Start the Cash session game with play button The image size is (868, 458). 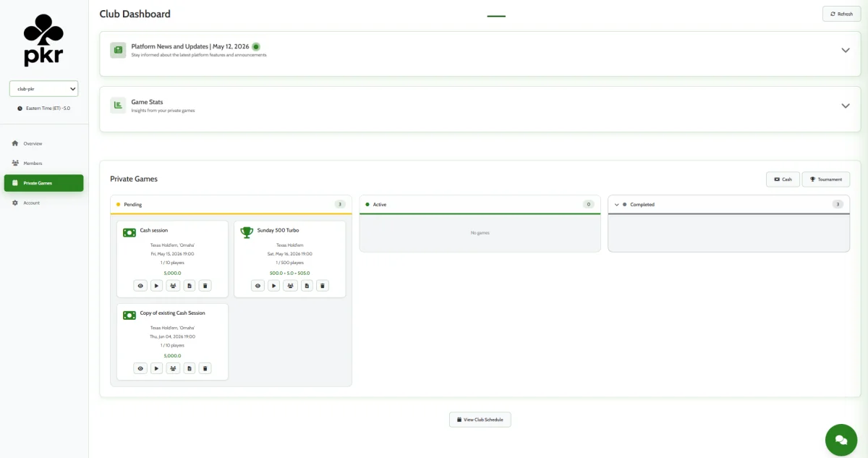pyautogui.click(x=156, y=286)
